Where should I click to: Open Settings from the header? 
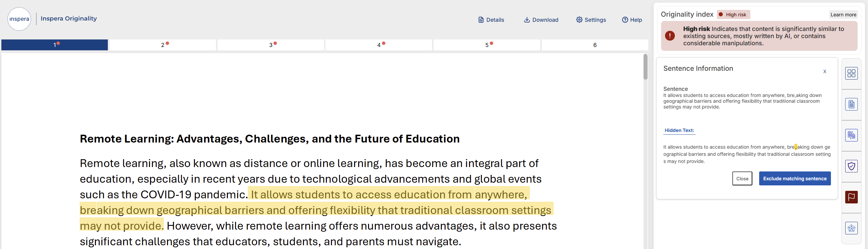(591, 20)
